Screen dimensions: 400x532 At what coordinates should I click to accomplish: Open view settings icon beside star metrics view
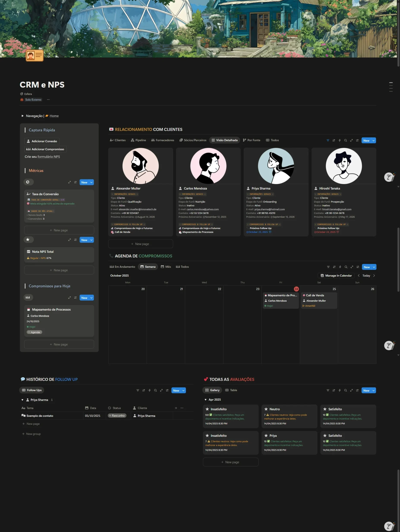pyautogui.click(x=75, y=240)
